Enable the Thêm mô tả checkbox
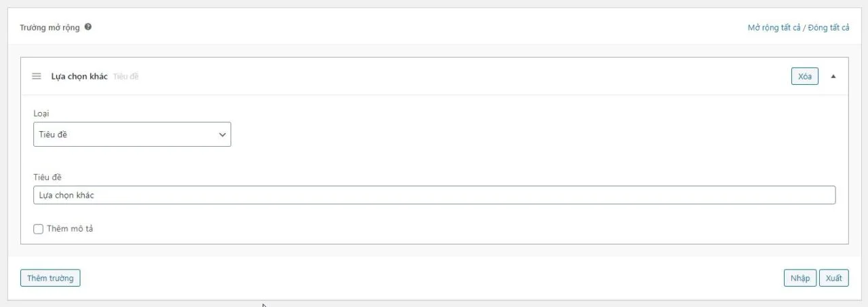Image resolution: width=868 pixels, height=307 pixels. [x=39, y=229]
